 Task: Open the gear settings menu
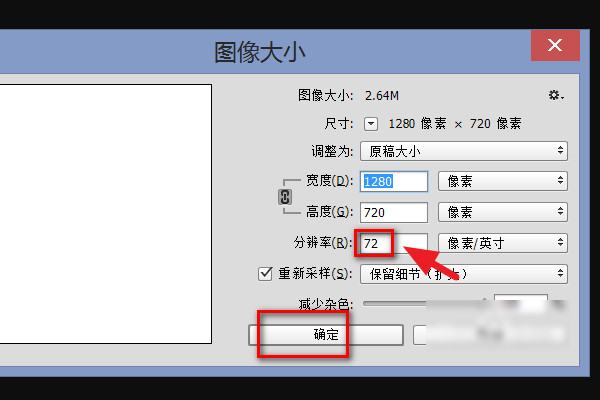click(556, 95)
